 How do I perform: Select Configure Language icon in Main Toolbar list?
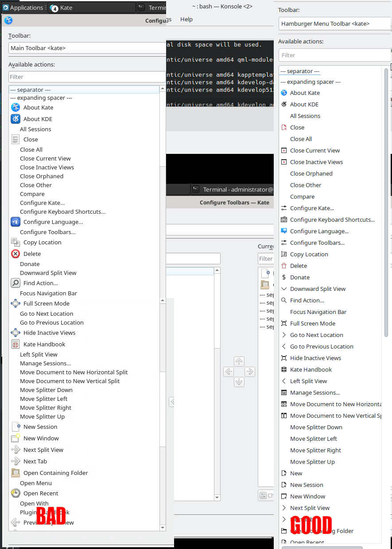[16, 222]
